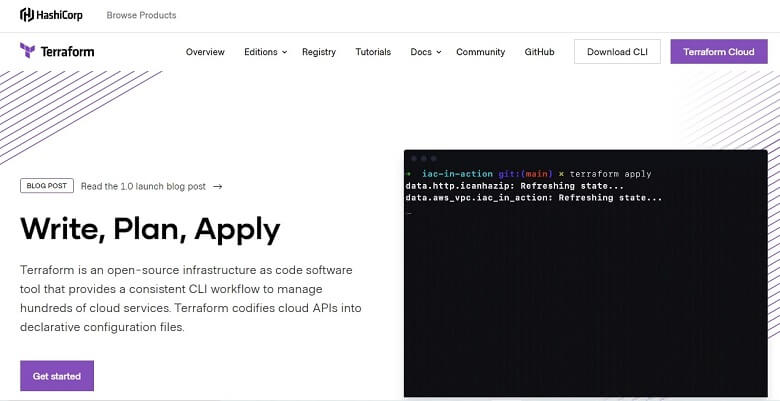Click the Terraform wordmark text
The height and width of the screenshot is (401, 780).
[67, 51]
